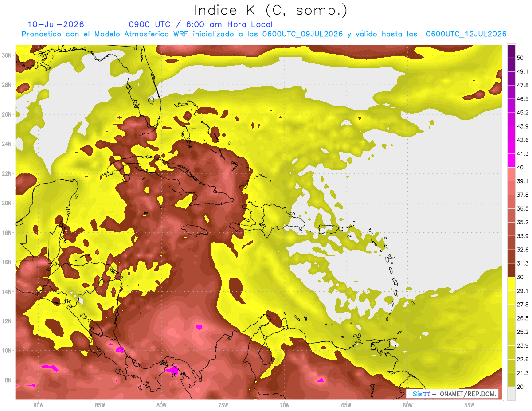Image resolution: width=532 pixels, height=411 pixels.
Task: Click the colorbar value 50
Action: point(521,58)
